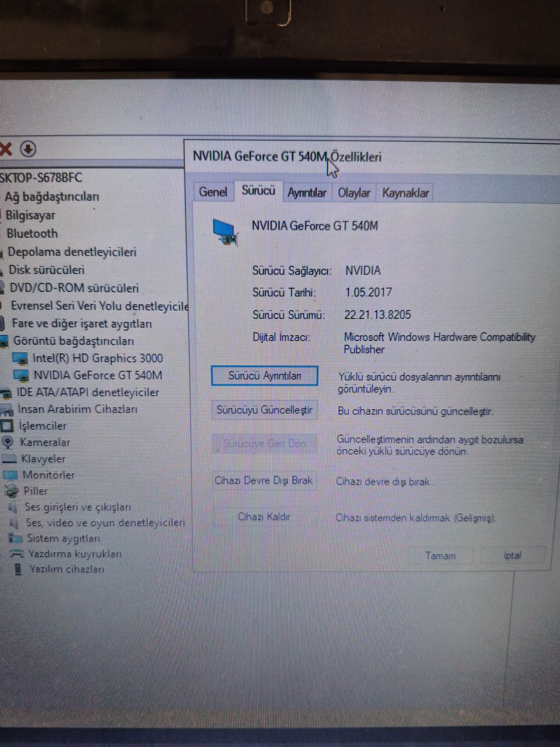This screenshot has width=560, height=747.
Task: Click the Sürücü Sürümü label
Action: 289,315
